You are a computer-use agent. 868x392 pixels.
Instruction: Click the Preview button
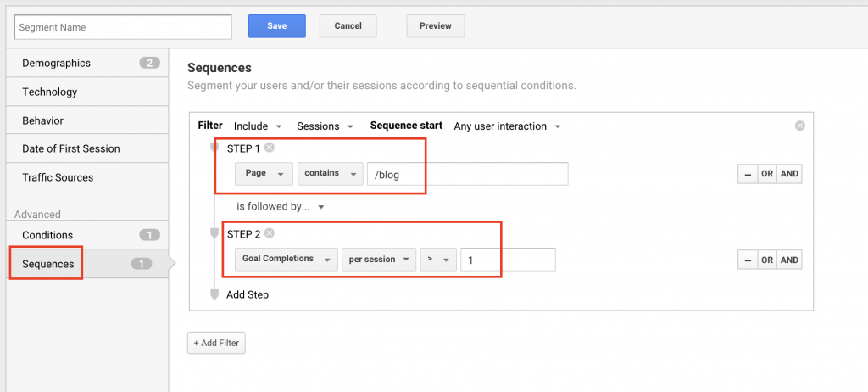[x=435, y=26]
